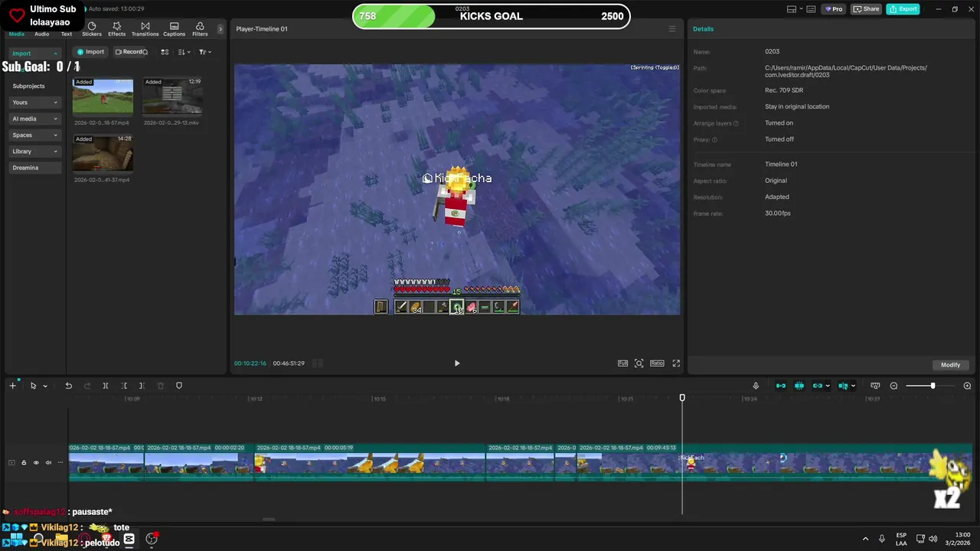
Task: Enter fullscreen preview
Action: (676, 364)
